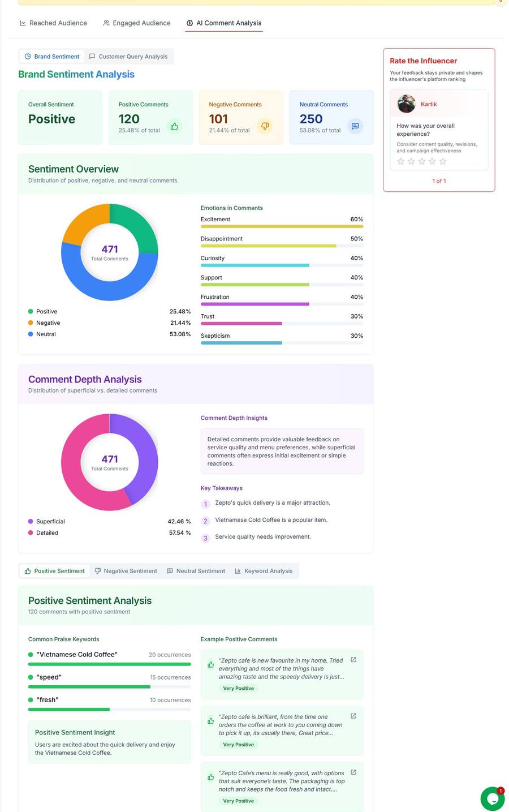Screen dimensions: 509x812
Task: Click the people icon beside Engaged Audience
Action: tap(106, 23)
